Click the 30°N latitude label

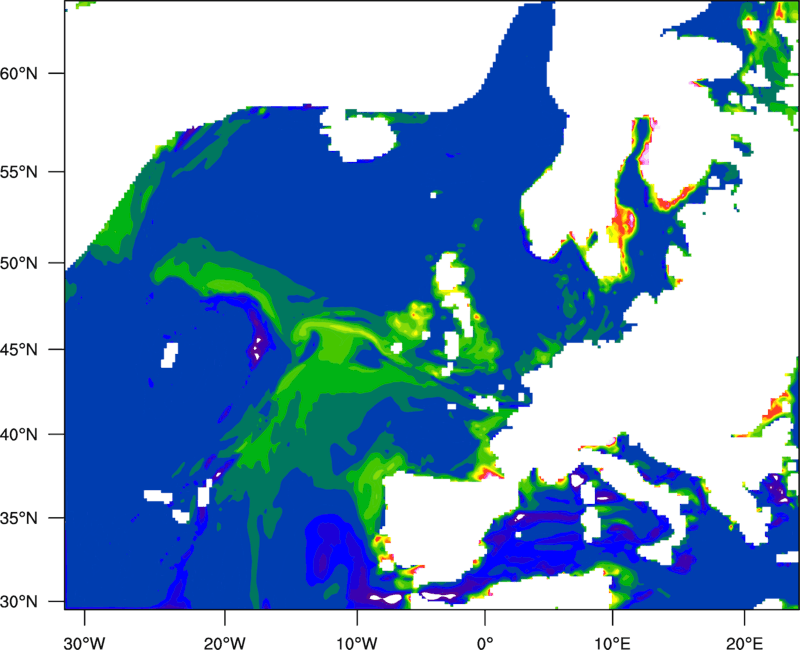point(19,602)
